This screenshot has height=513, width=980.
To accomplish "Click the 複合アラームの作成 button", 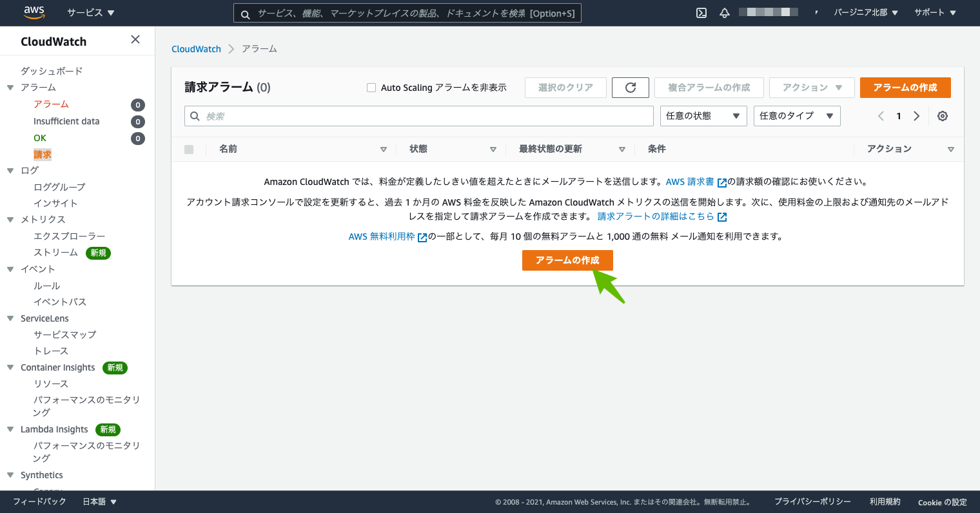I will (x=709, y=88).
